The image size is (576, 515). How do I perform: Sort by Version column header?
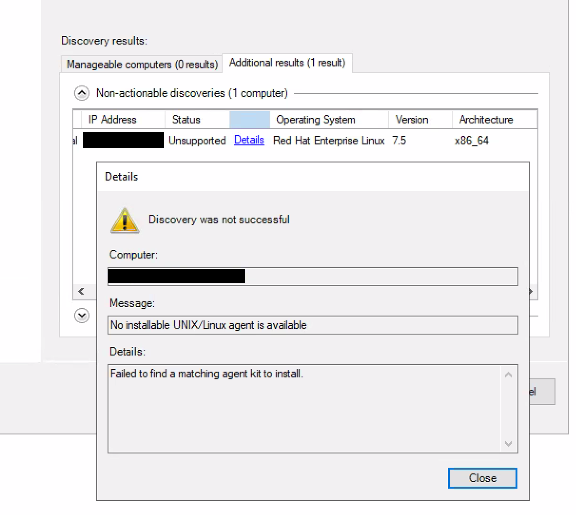tap(420, 120)
